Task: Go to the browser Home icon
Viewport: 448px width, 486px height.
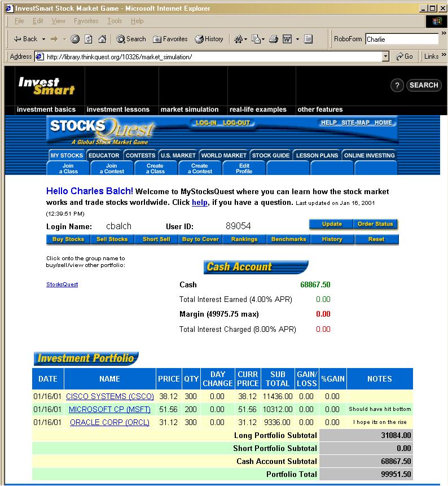Action: (102, 39)
